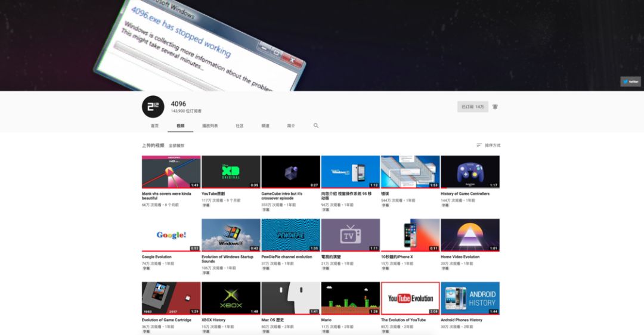Open the blank vhs covers video thumbnail
This screenshot has height=335, width=644.
click(x=171, y=172)
